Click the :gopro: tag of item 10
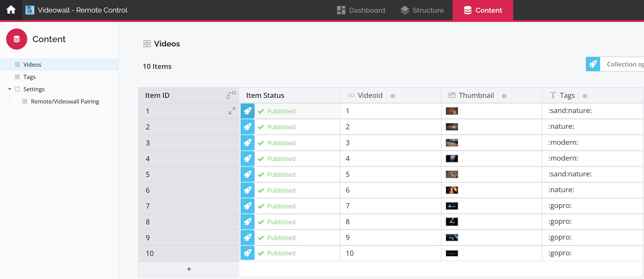 (x=560, y=253)
